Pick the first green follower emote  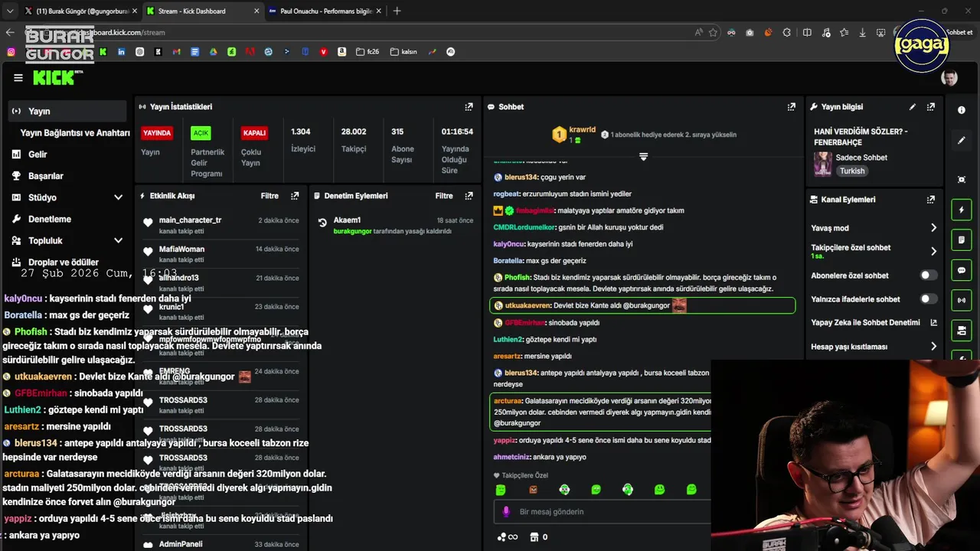tap(501, 490)
